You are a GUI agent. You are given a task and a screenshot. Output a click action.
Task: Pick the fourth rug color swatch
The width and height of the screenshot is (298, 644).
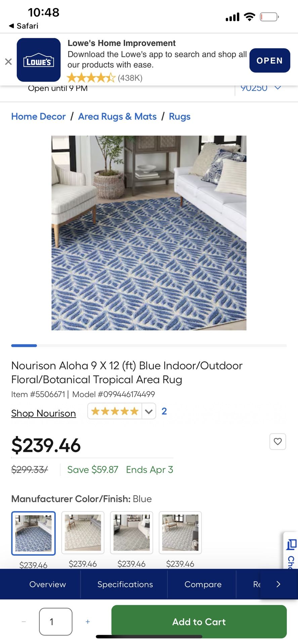pyautogui.click(x=180, y=533)
